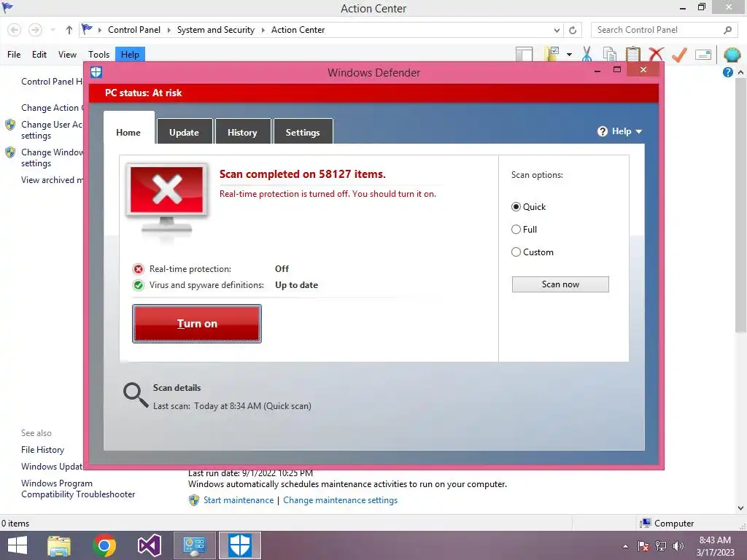Click the Back arrow in Action Center

(x=15, y=30)
